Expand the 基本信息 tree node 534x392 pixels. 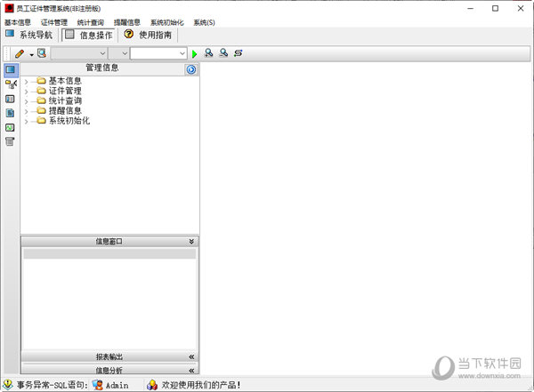point(26,82)
